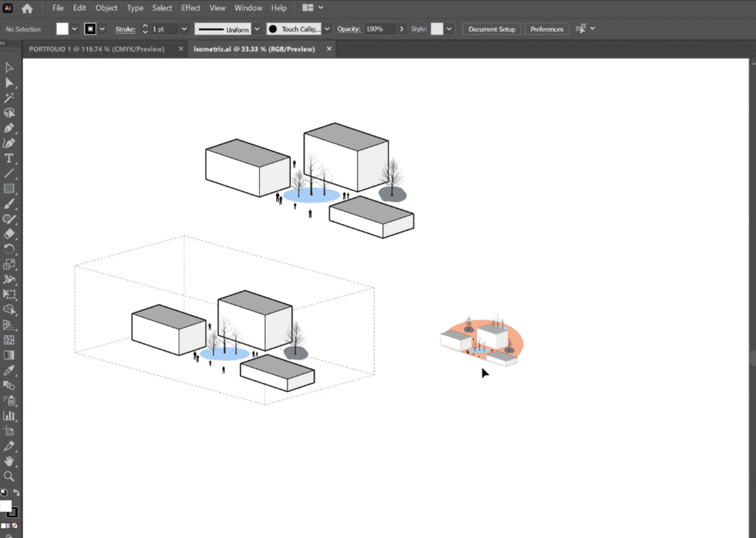Image resolution: width=756 pixels, height=538 pixels.
Task: Expand the toolbar using the double-arrow toggle
Action: [x=3, y=44]
